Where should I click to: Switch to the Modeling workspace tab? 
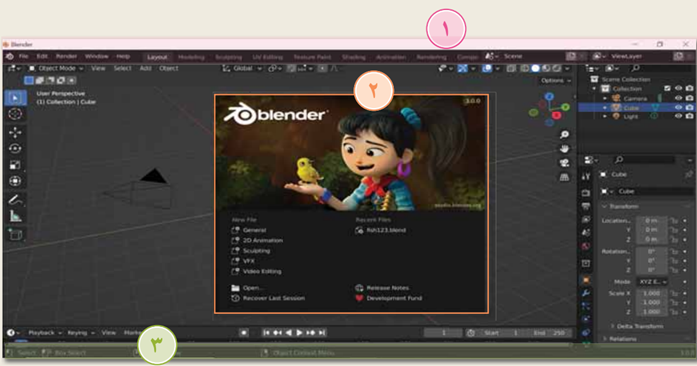pyautogui.click(x=191, y=57)
